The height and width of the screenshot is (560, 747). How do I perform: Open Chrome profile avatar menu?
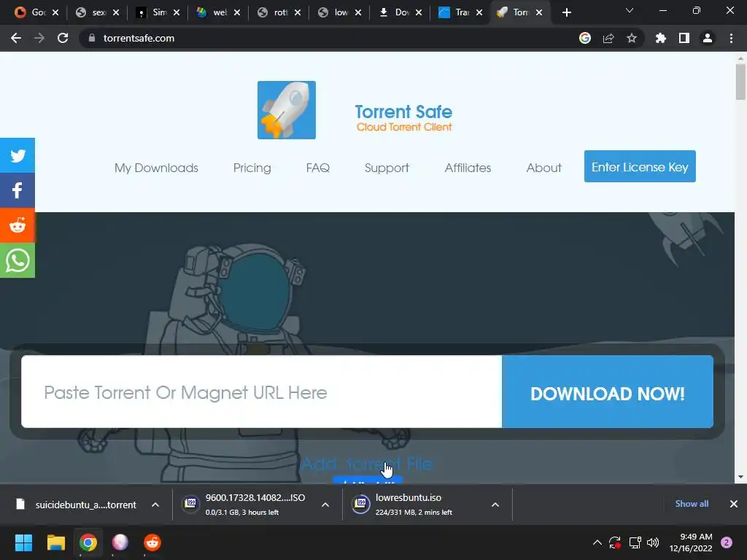coord(708,38)
